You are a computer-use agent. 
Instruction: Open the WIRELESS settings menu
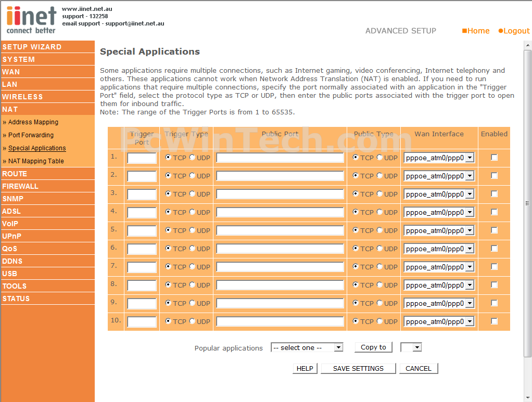(x=47, y=97)
